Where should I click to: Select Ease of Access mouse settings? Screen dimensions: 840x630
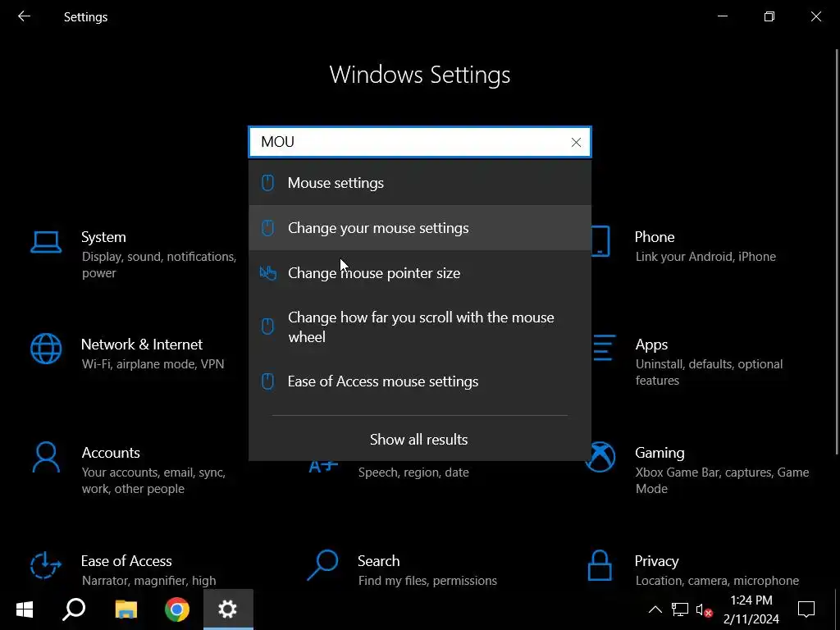click(x=420, y=381)
